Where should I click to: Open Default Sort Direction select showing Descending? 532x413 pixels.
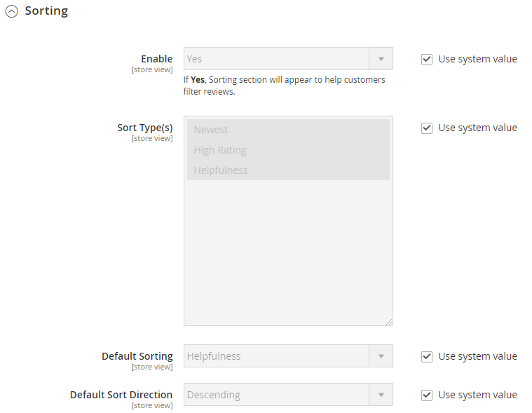(x=276, y=395)
